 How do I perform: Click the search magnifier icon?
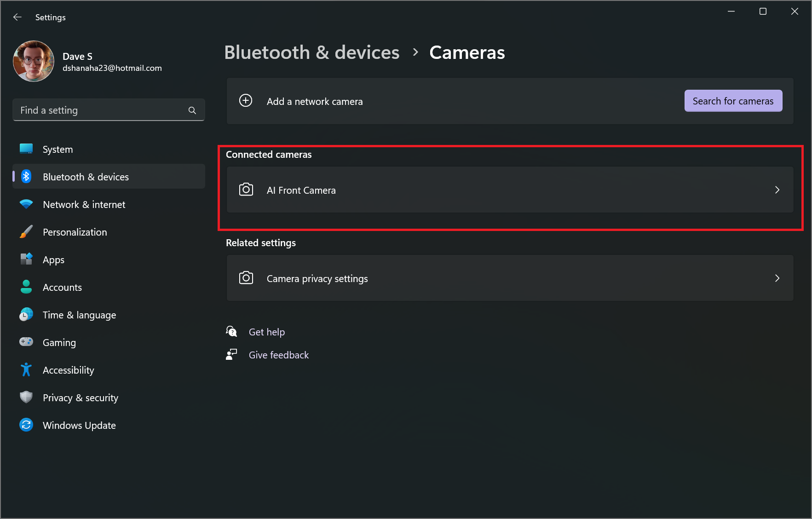click(192, 110)
